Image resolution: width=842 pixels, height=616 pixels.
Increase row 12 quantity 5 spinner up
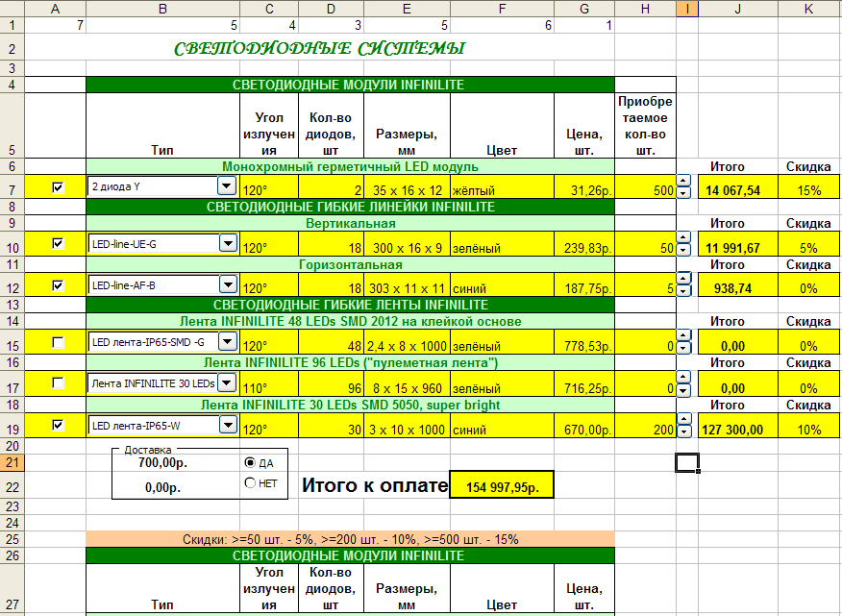click(683, 278)
